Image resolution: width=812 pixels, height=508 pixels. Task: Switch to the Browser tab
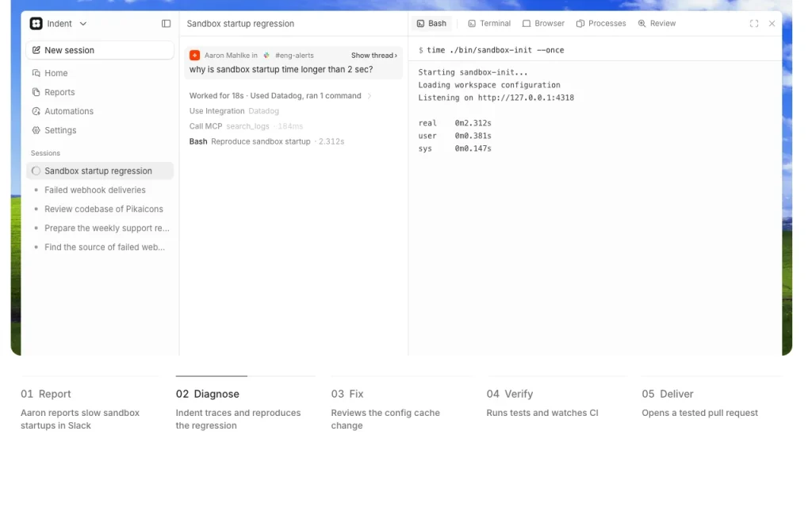click(x=543, y=23)
